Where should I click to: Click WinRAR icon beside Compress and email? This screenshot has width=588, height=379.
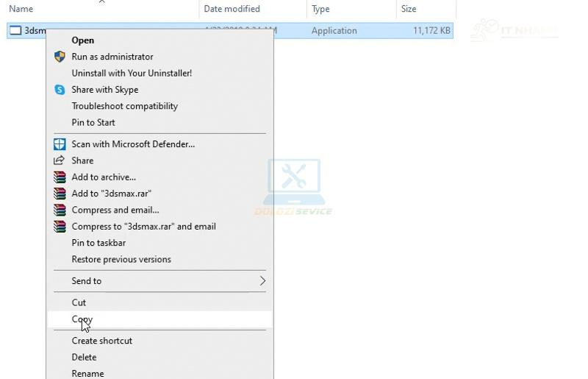pyautogui.click(x=60, y=210)
